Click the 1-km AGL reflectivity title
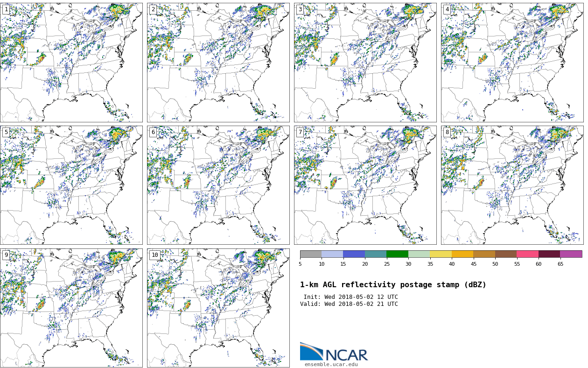Viewport: 588px width, 368px height. [393, 285]
